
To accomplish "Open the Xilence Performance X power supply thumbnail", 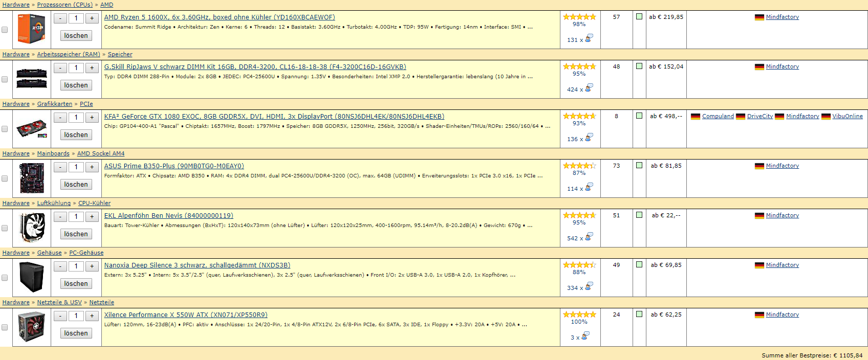I will (32, 327).
